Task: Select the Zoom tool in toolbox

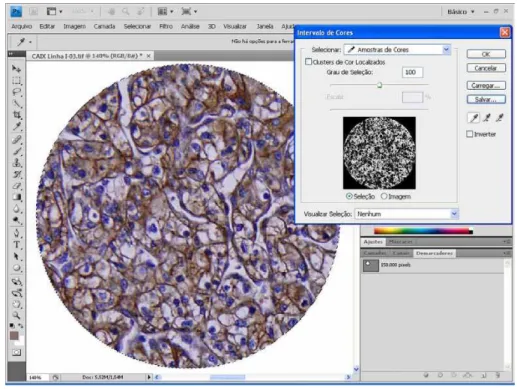Action: pyautogui.click(x=16, y=315)
